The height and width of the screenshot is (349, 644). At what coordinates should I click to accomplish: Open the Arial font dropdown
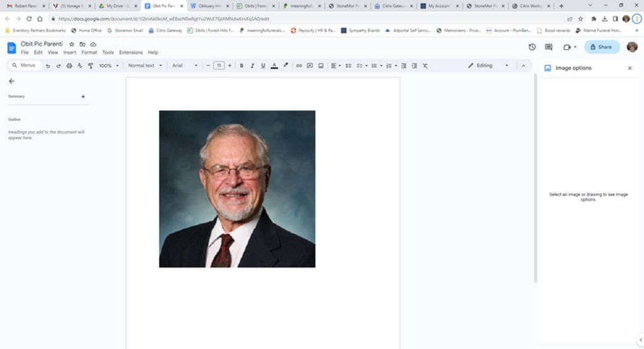pos(185,65)
